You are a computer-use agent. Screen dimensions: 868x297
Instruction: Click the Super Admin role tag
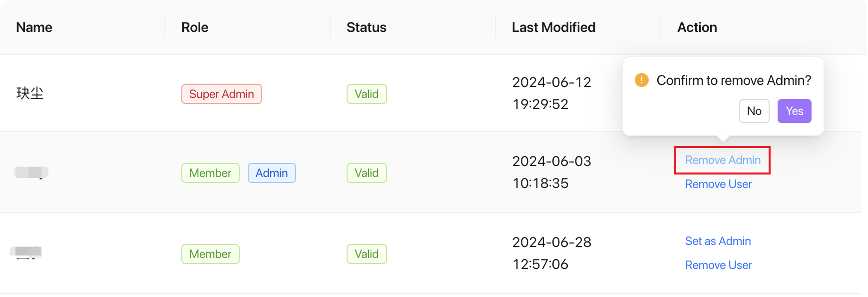(x=222, y=94)
